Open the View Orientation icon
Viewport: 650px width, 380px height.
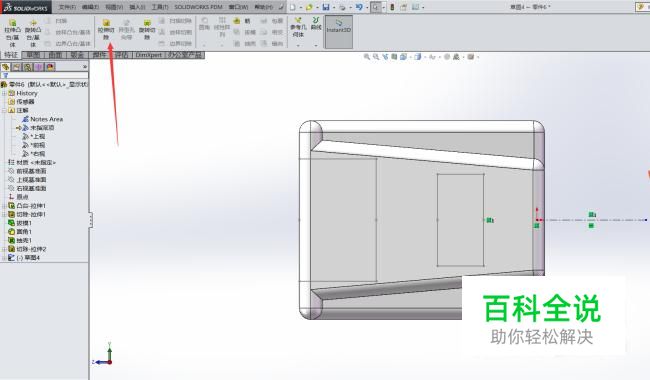tap(403, 57)
